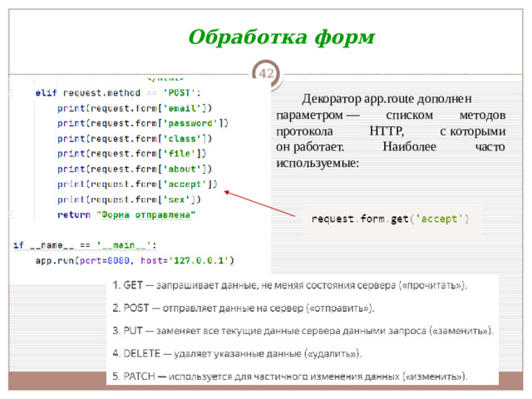Viewport: 532px width, 399px height.
Task: Click the code fold marker beside the return line
Action: point(10,214)
